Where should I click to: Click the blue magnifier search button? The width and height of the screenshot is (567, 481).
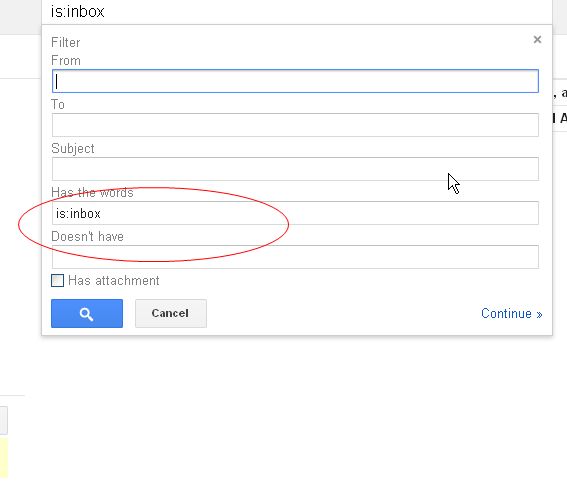87,314
